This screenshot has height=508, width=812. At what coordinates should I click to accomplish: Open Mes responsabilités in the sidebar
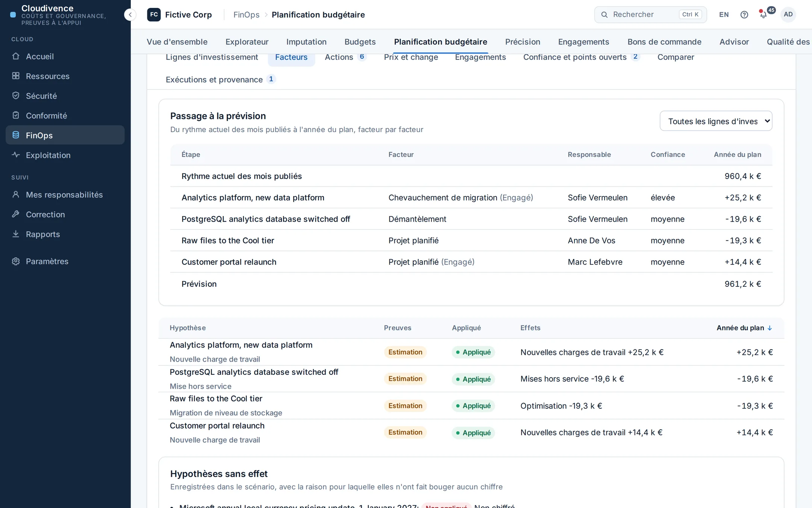pos(65,195)
